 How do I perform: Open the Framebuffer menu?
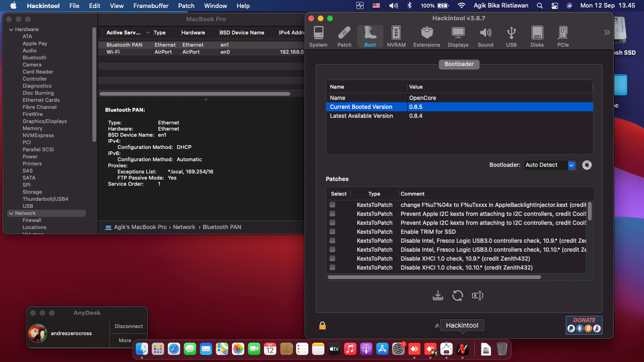point(152,6)
